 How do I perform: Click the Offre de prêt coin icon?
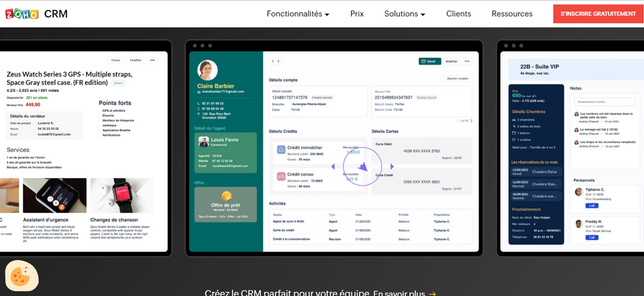[x=226, y=196]
